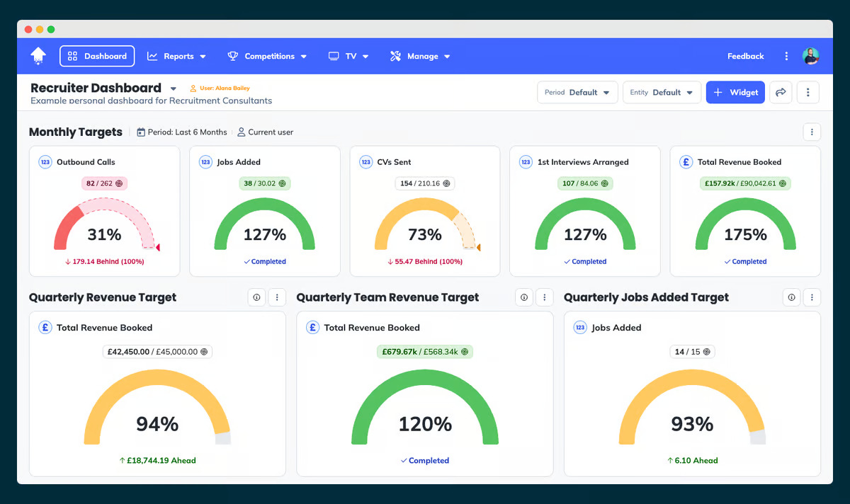The image size is (850, 504).
Task: Open dashboard options three-dot button beside share
Action: pyautogui.click(x=808, y=92)
